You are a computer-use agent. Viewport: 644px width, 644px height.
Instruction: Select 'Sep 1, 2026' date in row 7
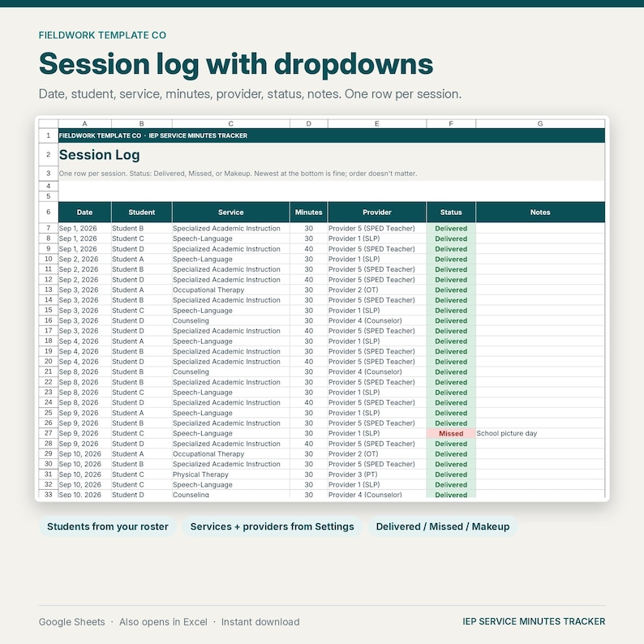tap(84, 229)
